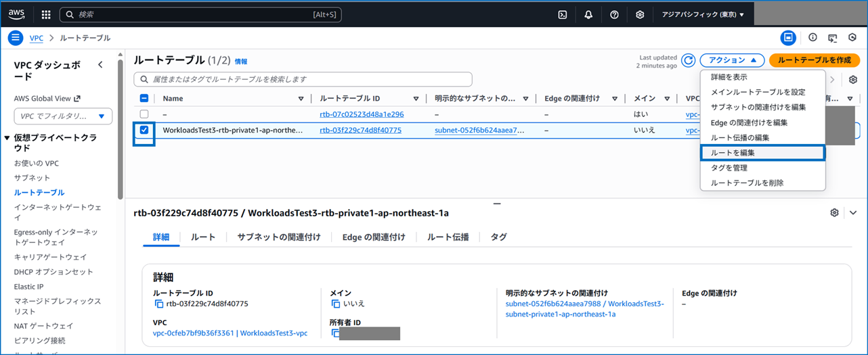
Task: Choose ルートを編集
Action: [763, 153]
